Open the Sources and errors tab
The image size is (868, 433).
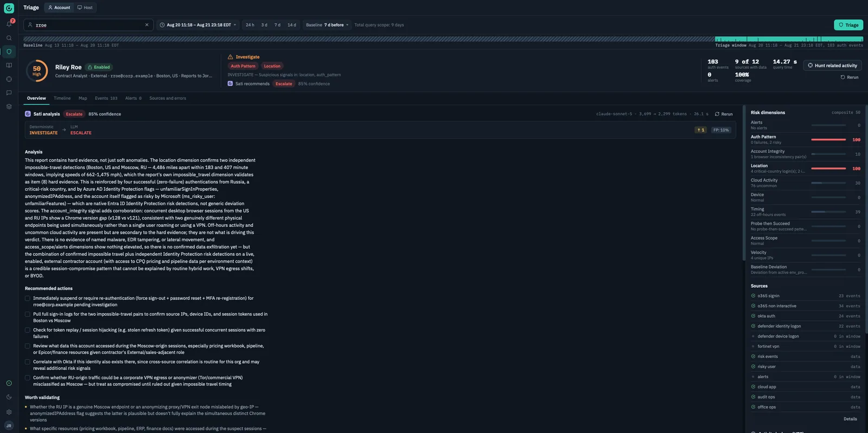tap(168, 98)
